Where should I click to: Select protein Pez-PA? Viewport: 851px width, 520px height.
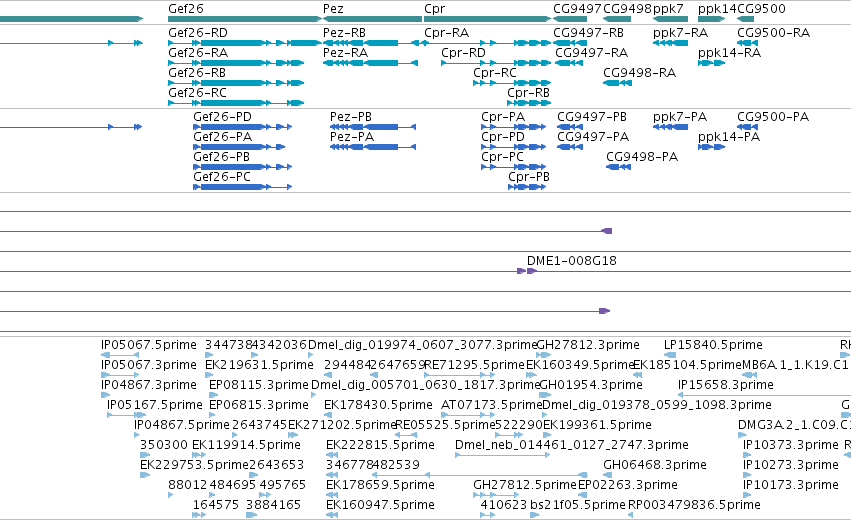[373, 147]
